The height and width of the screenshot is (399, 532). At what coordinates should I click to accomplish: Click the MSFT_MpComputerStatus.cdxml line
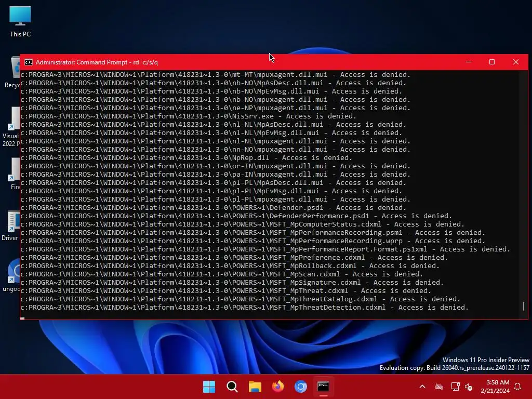(242, 224)
